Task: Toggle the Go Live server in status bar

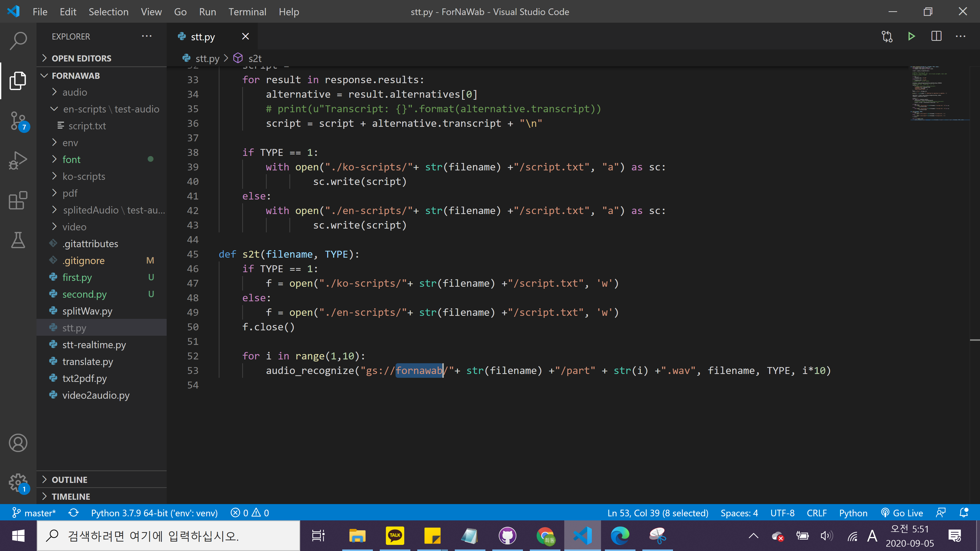Action: pos(902,512)
